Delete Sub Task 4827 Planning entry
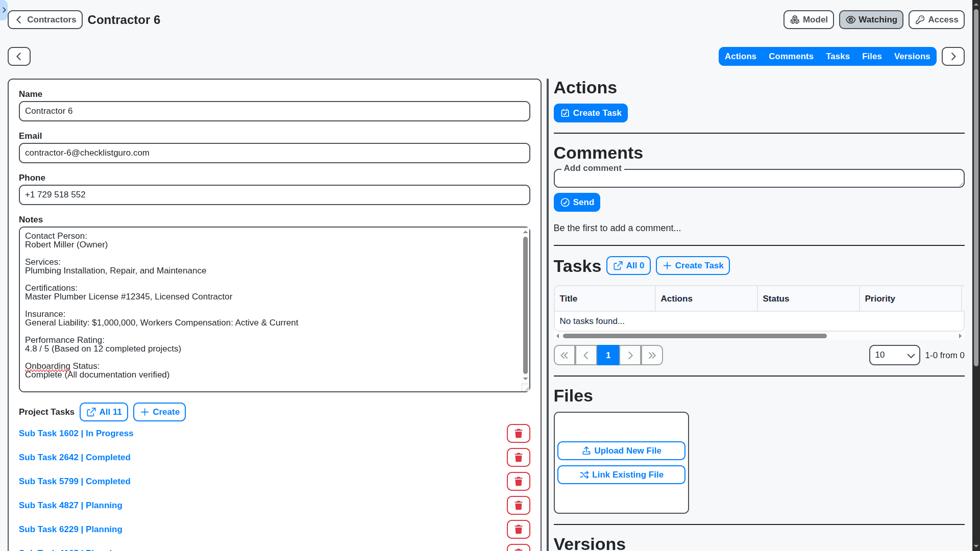980x551 pixels. (x=518, y=506)
